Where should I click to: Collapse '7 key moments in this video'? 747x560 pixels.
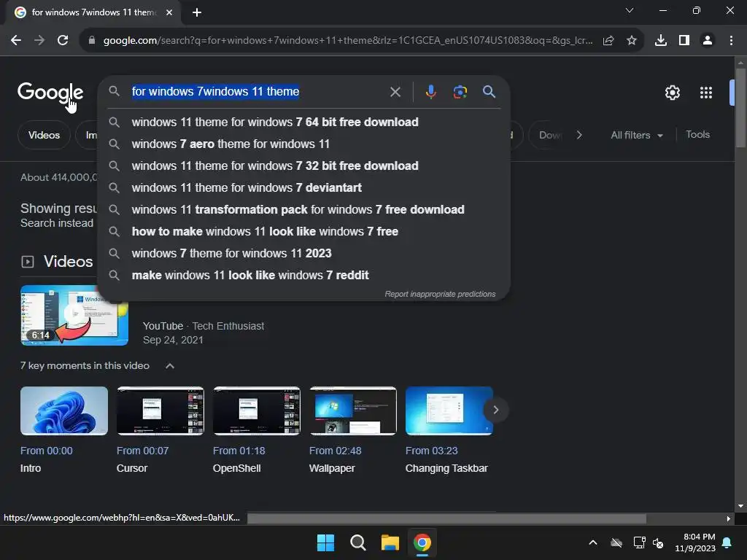(169, 366)
